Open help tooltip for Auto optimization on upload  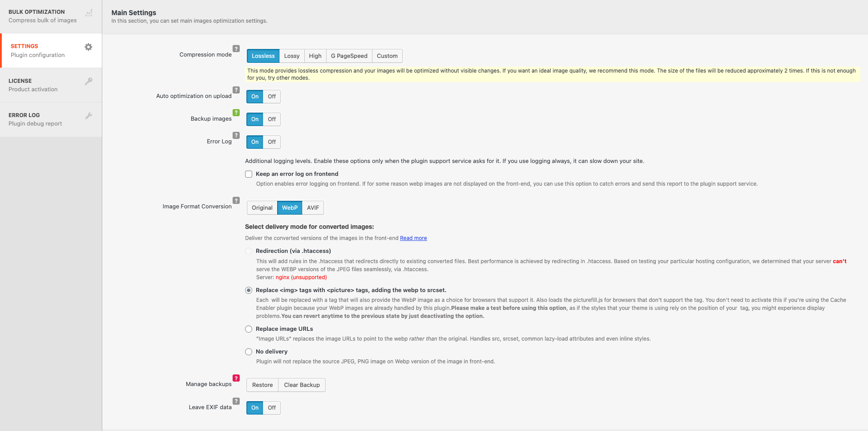(x=236, y=90)
